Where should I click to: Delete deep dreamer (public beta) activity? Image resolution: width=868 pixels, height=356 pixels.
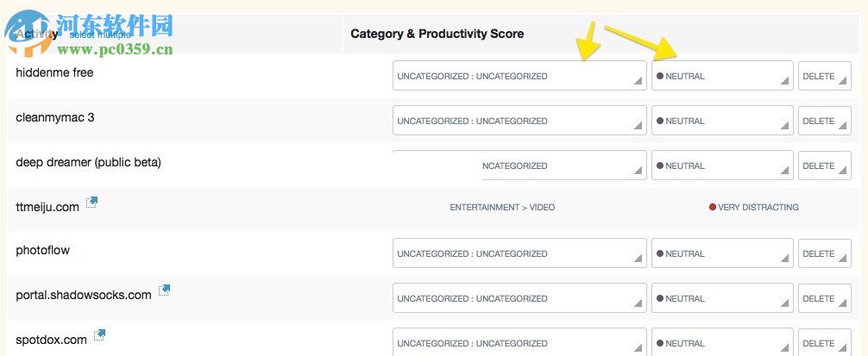pos(824,166)
